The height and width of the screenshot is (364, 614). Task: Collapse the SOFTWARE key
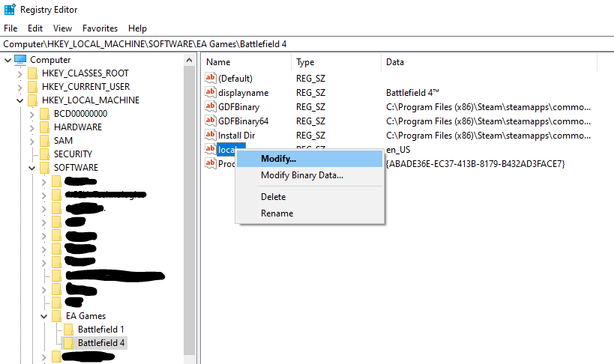(32, 168)
